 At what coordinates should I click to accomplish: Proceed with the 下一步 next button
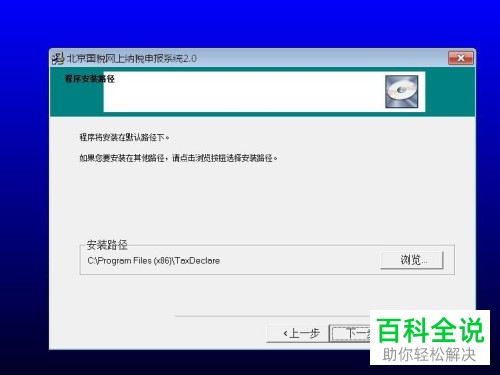(350, 333)
